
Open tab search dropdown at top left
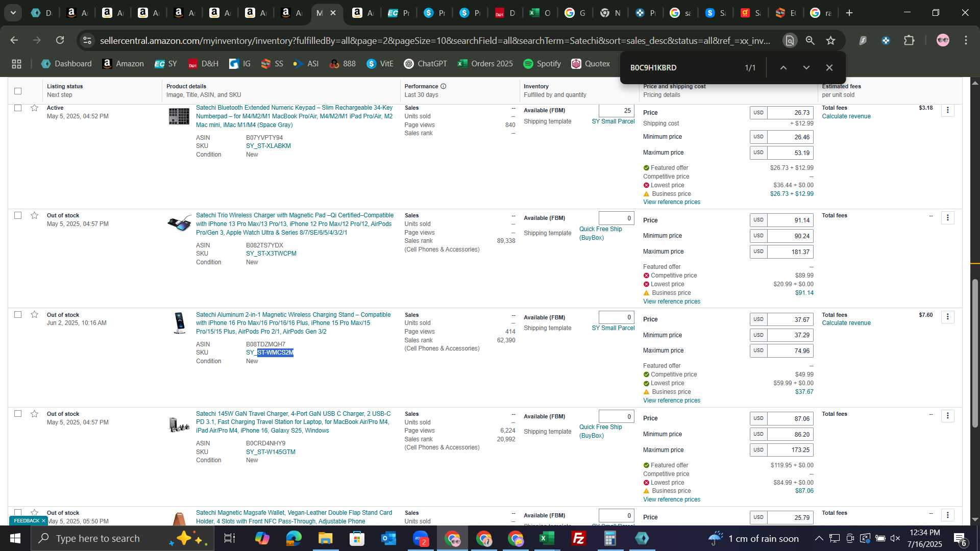(x=13, y=13)
